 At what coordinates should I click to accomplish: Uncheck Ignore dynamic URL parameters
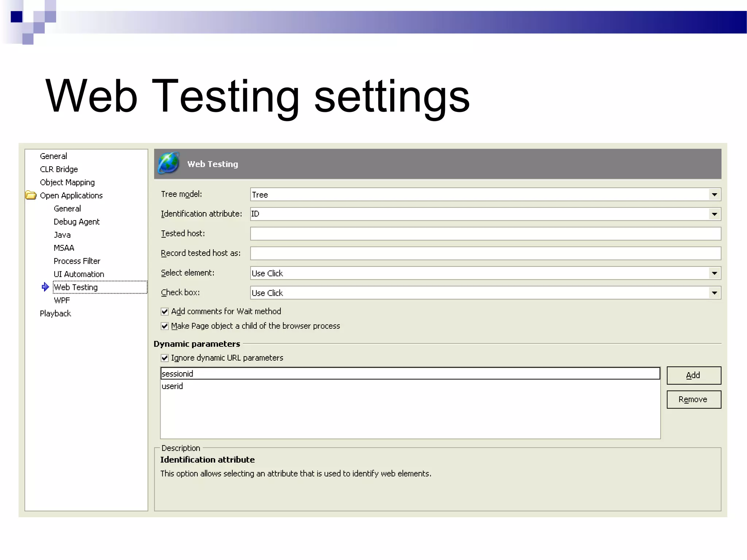(165, 358)
